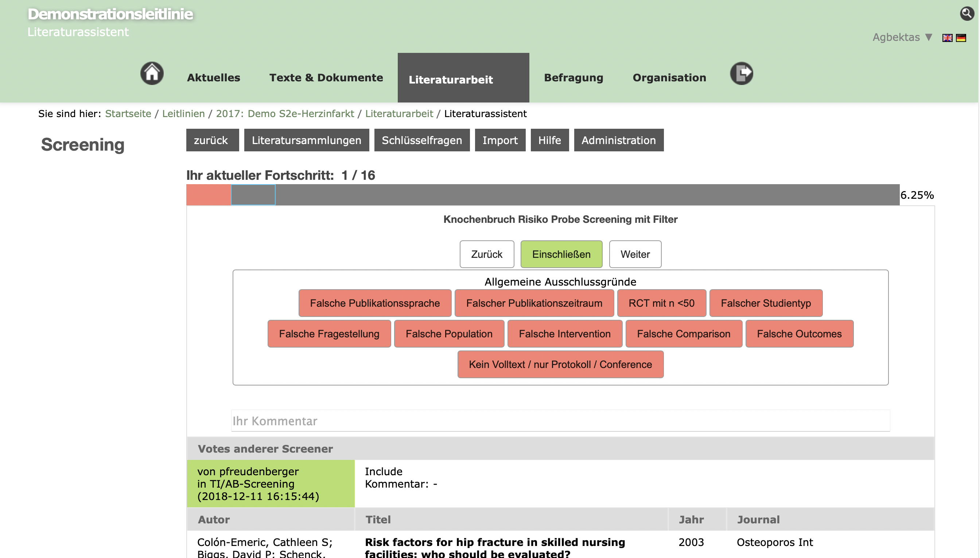Image resolution: width=980 pixels, height=558 pixels.
Task: Follow the 2017: Demo S2e-Herzinfarkt breadcrumb
Action: point(285,114)
